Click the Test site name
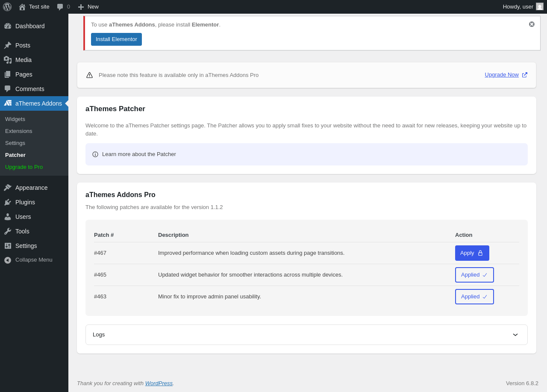This screenshot has width=547, height=392. (39, 7)
